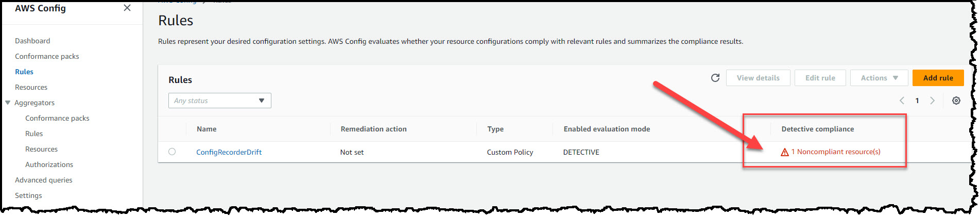Click the 'Not set' remediation cell
980x216 pixels.
(352, 152)
